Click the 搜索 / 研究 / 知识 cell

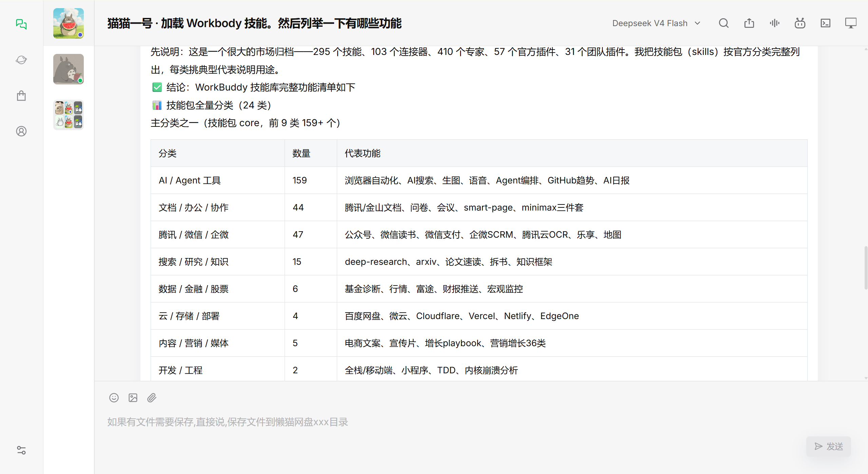pyautogui.click(x=218, y=262)
